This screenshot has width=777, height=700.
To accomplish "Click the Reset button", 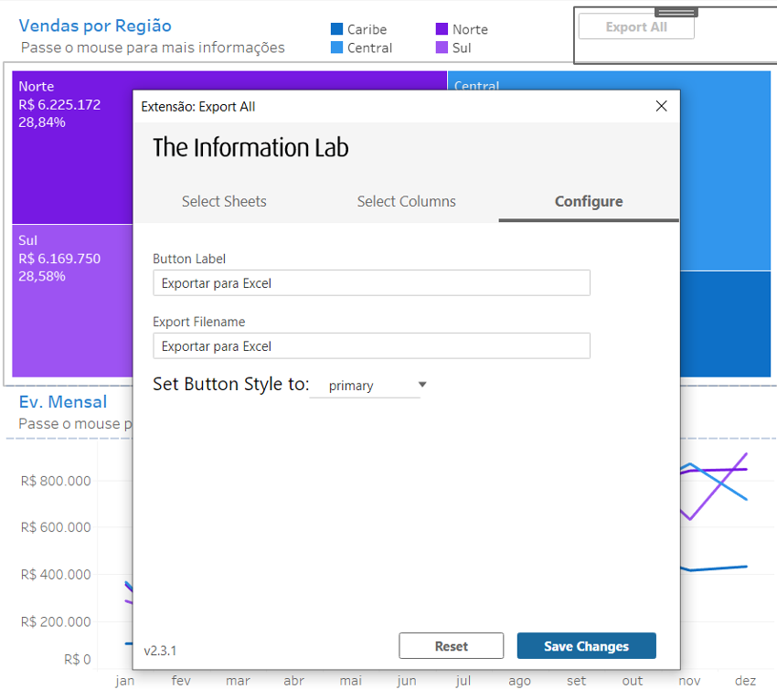I will pyautogui.click(x=451, y=646).
